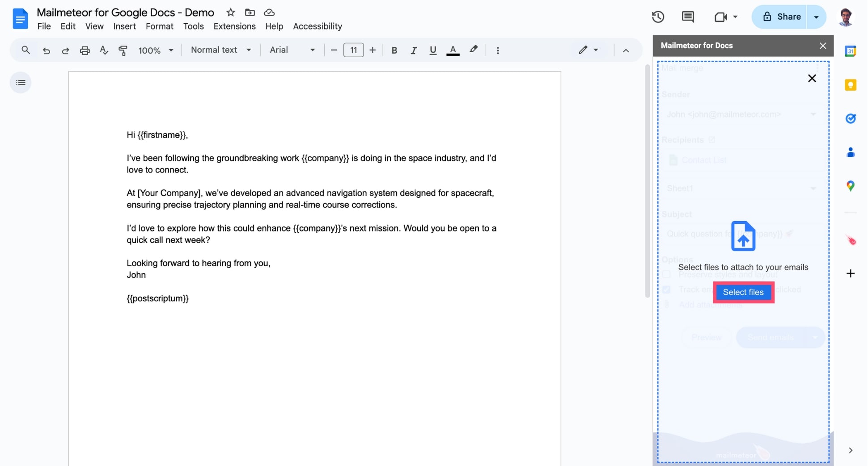Dismiss the attachment upload overlay
Screen dimensions: 868x466
click(812, 78)
